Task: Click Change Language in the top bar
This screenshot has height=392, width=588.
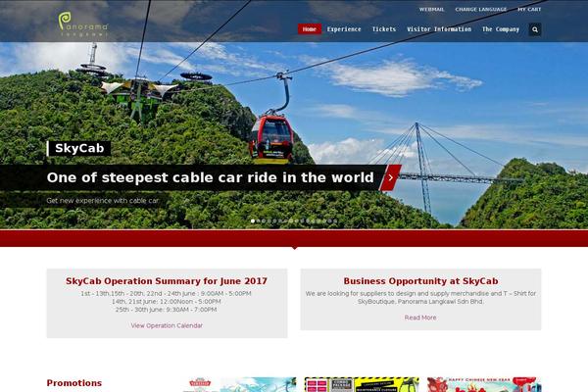Action: [481, 10]
